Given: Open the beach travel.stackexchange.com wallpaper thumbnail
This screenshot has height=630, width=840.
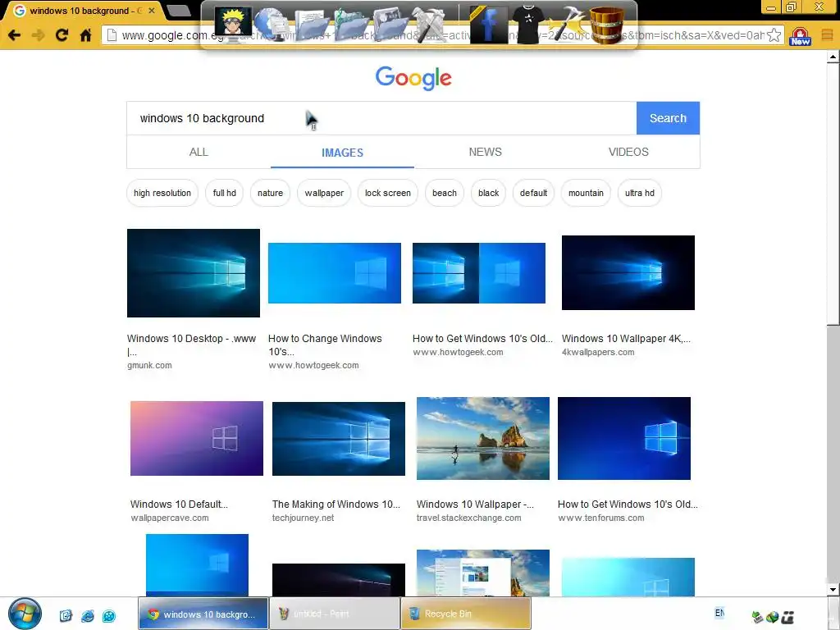Looking at the screenshot, I should click(x=482, y=438).
